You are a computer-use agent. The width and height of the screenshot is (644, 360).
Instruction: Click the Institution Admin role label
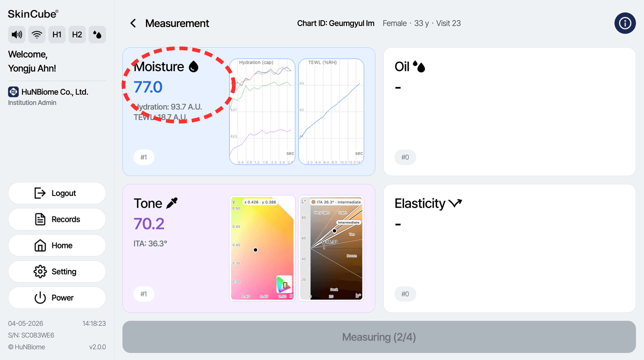click(x=32, y=102)
